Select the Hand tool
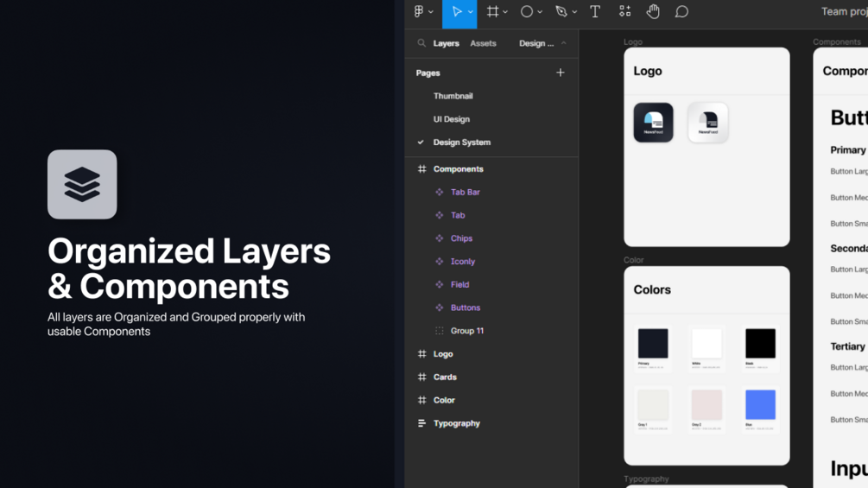The width and height of the screenshot is (868, 488). (653, 11)
